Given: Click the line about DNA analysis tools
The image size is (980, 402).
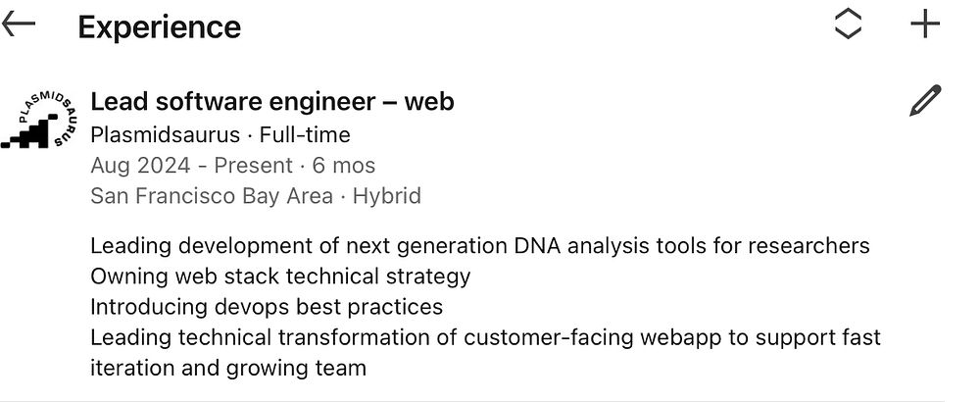Looking at the screenshot, I should coord(479,245).
